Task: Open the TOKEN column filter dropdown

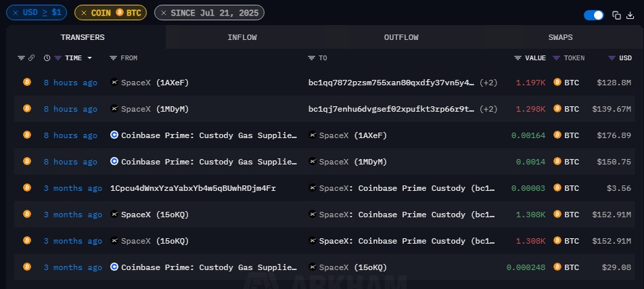Action: 557,58
